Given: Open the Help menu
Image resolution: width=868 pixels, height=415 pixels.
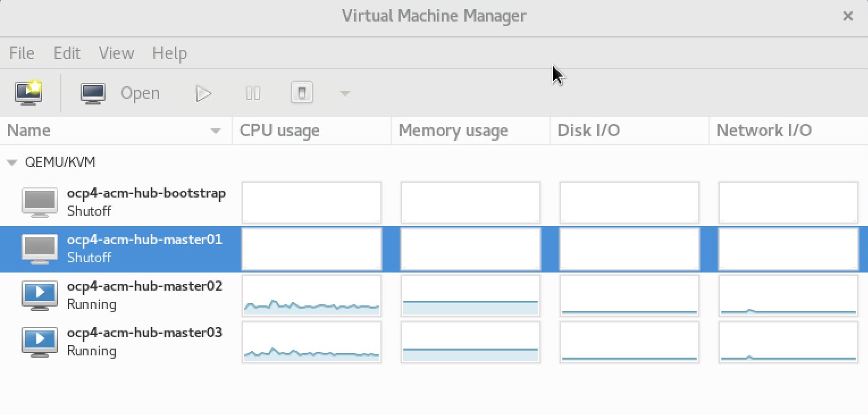Looking at the screenshot, I should [169, 53].
